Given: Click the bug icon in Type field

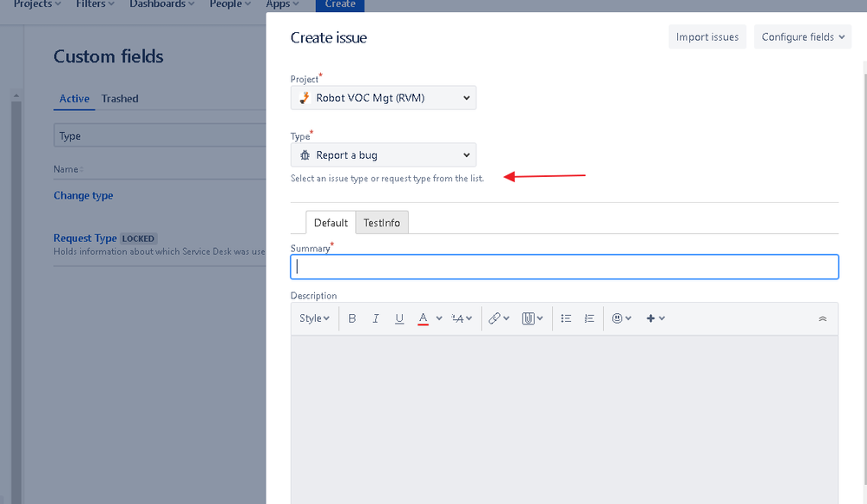Looking at the screenshot, I should 305,155.
